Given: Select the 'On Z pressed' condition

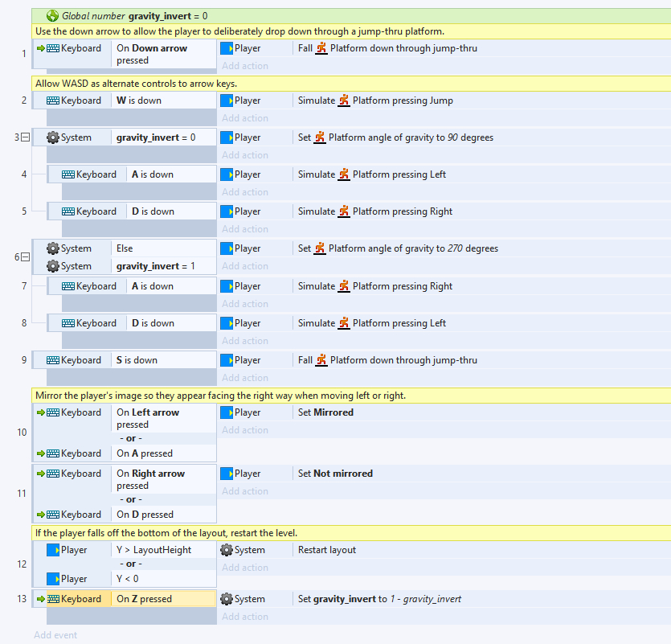Looking at the screenshot, I should (x=125, y=599).
